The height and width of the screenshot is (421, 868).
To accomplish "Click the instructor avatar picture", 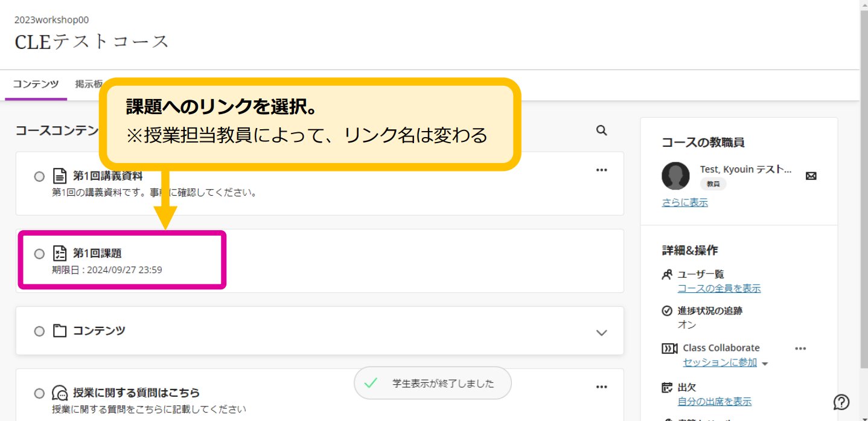I will pos(675,176).
